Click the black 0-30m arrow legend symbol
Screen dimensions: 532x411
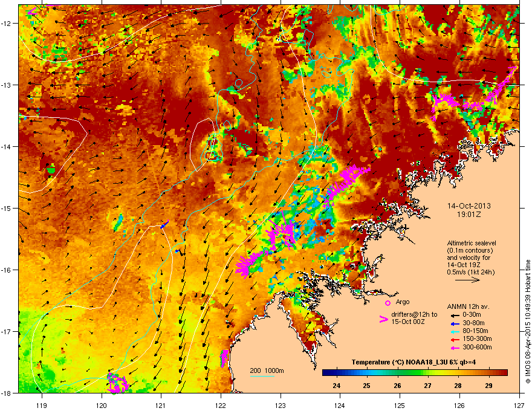point(455,315)
